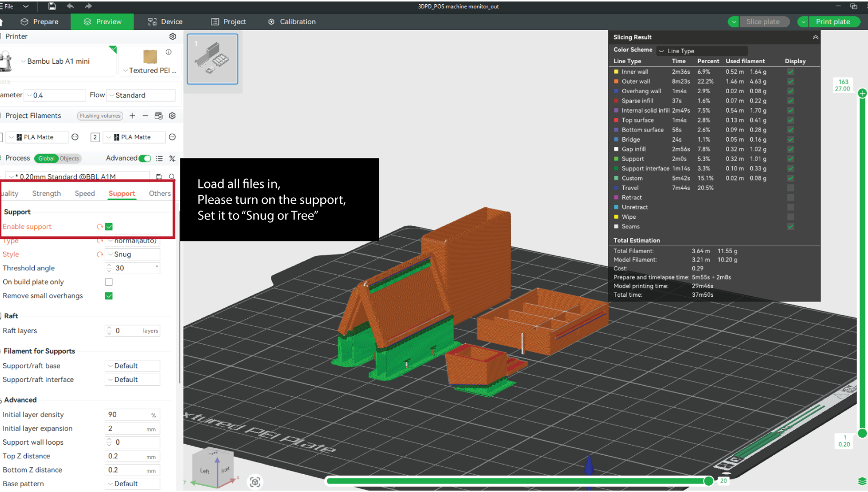Open the Speed settings tab

pos(85,194)
